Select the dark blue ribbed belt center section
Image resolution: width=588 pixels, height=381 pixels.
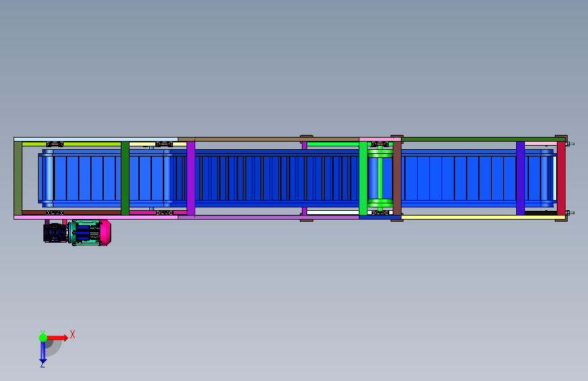coord(277,178)
